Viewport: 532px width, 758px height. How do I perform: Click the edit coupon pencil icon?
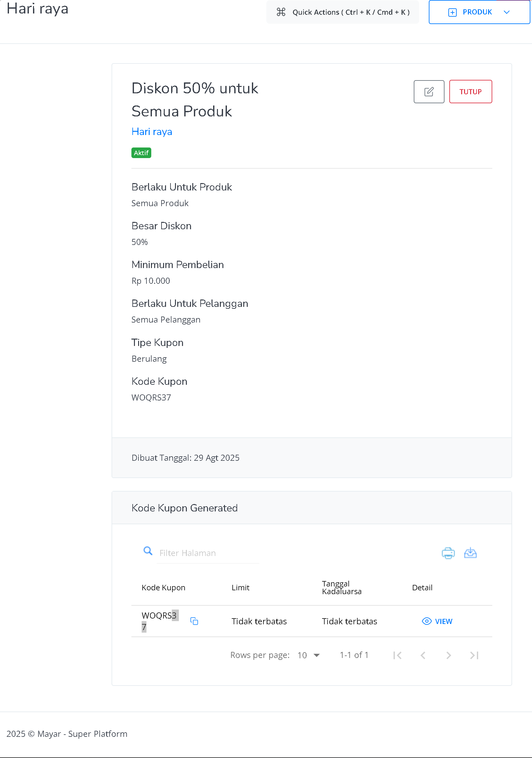pyautogui.click(x=429, y=92)
